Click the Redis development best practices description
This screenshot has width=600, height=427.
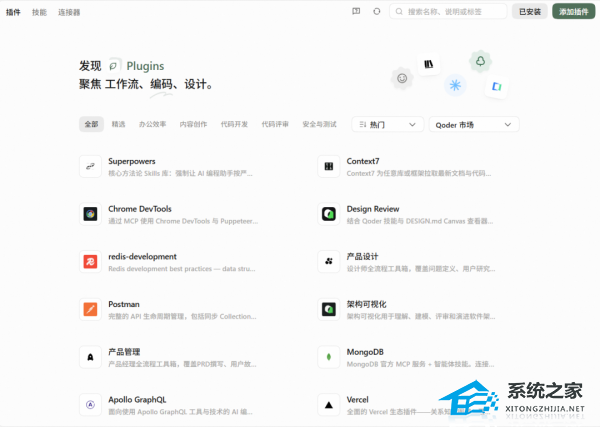(x=182, y=269)
